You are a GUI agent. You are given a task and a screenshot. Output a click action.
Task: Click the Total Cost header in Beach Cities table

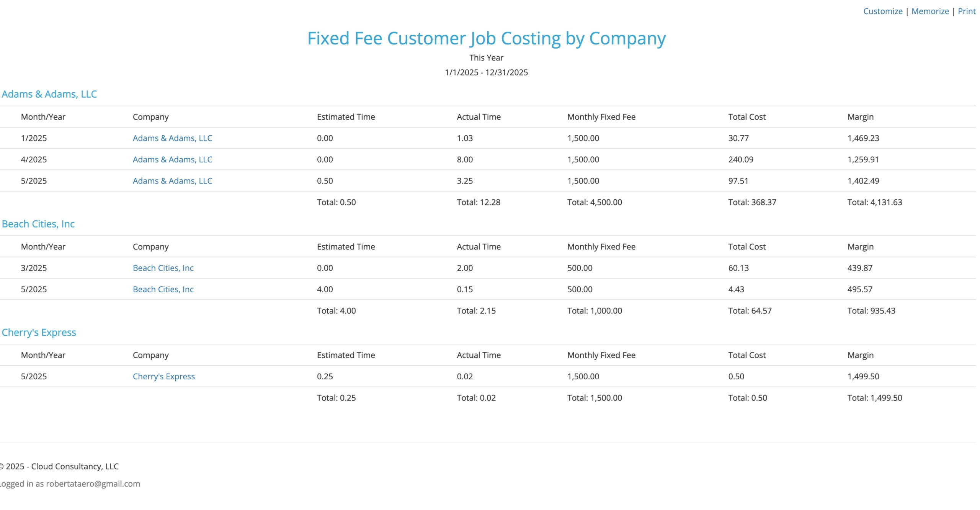click(x=746, y=247)
